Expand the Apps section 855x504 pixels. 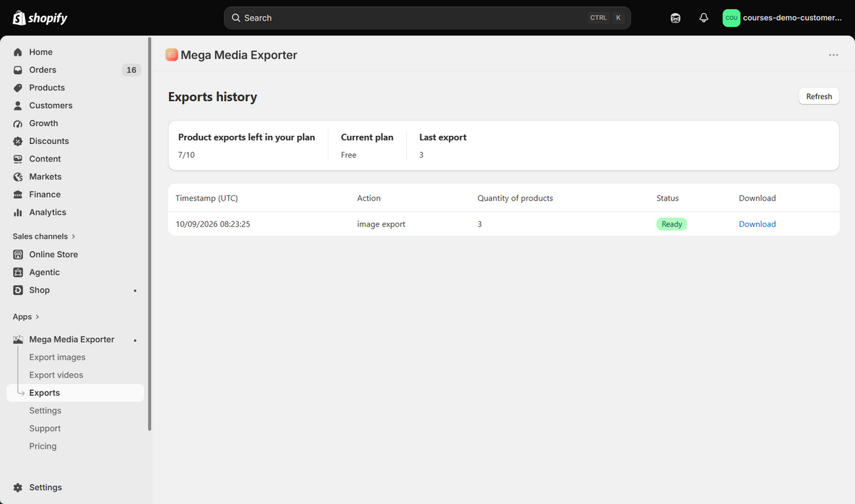26,317
